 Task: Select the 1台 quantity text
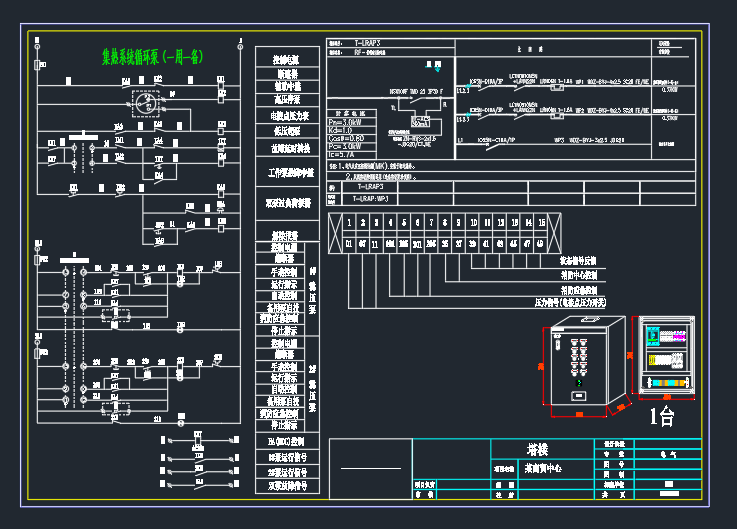coord(662,416)
